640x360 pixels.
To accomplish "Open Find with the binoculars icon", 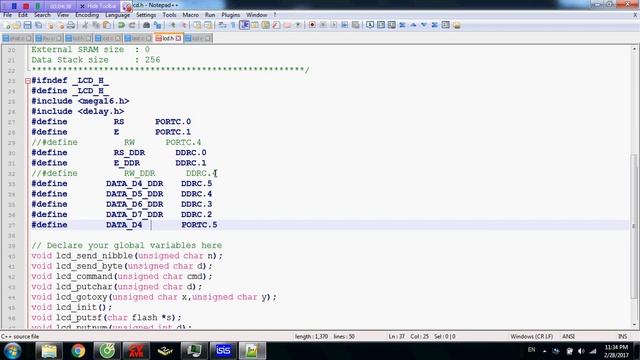I will (x=147, y=25).
